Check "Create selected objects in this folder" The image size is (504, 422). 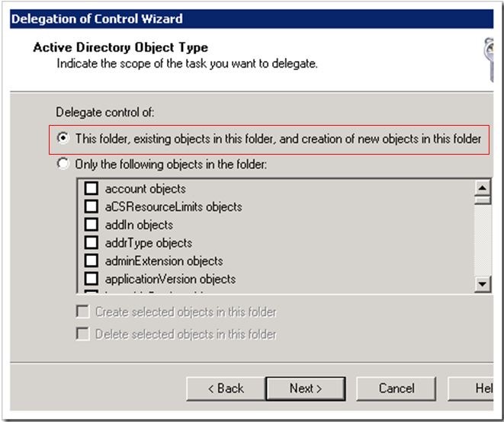[83, 312]
